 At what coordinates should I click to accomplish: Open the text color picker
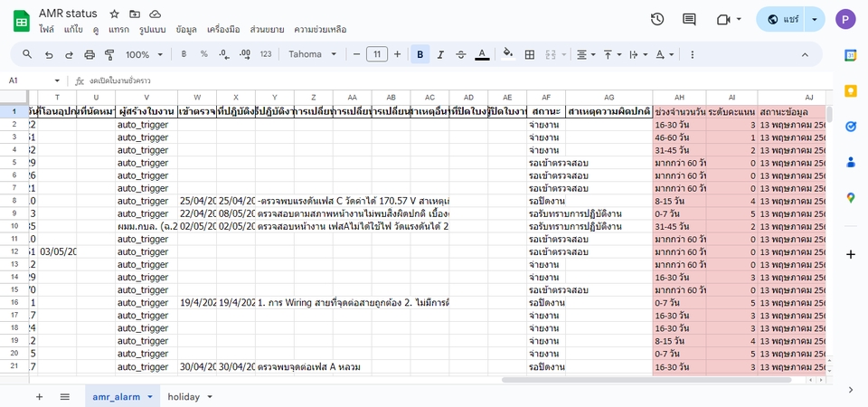(482, 54)
